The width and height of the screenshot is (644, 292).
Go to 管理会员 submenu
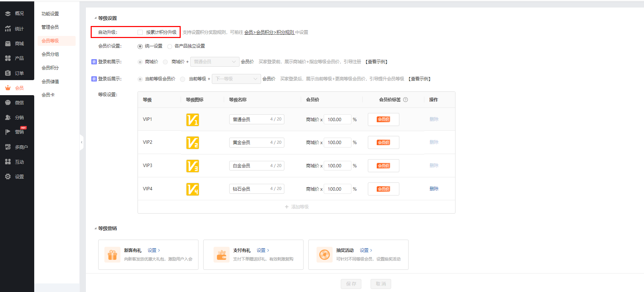tap(50, 27)
